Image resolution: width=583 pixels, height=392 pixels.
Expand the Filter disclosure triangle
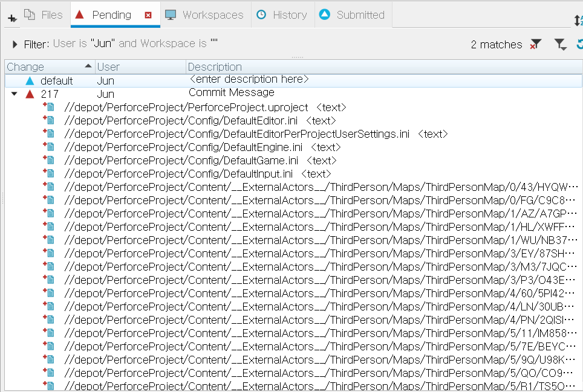point(15,44)
